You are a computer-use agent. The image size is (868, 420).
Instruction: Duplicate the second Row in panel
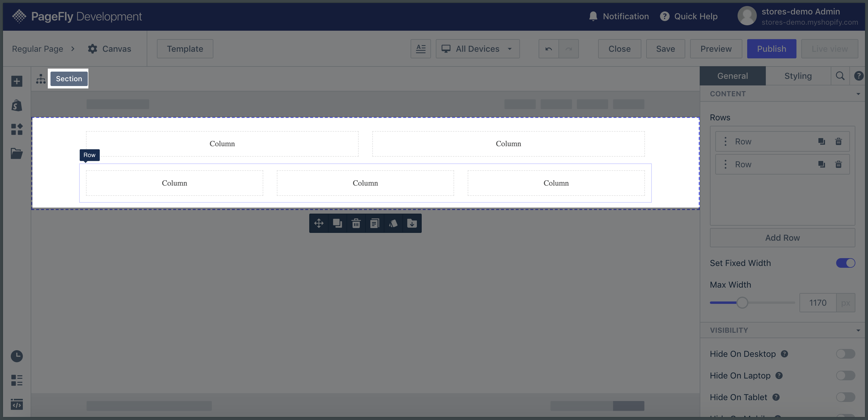pyautogui.click(x=821, y=164)
